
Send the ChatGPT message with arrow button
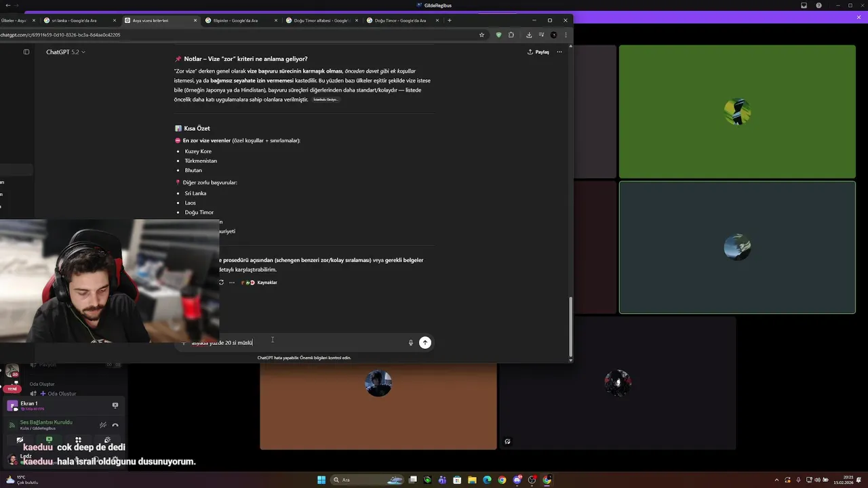(425, 342)
